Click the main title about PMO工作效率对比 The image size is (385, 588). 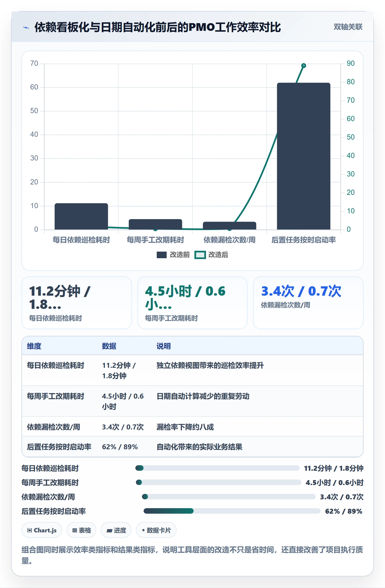click(158, 27)
